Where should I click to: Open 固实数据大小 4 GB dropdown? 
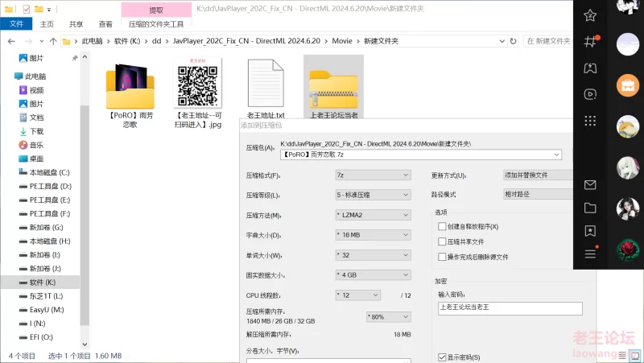coord(373,275)
